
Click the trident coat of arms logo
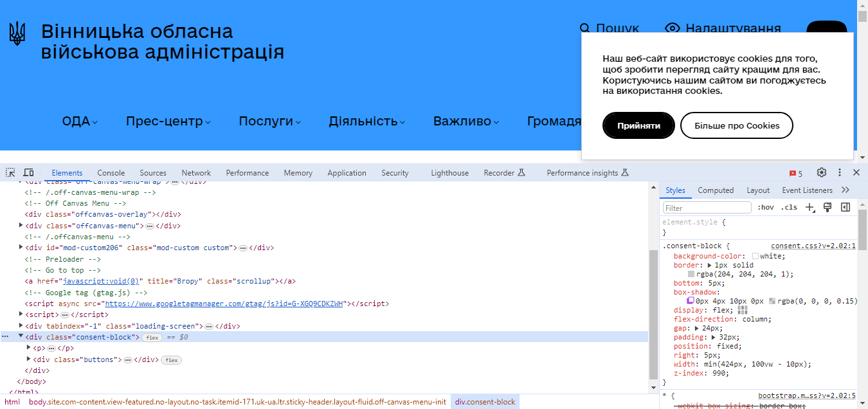pos(17,34)
